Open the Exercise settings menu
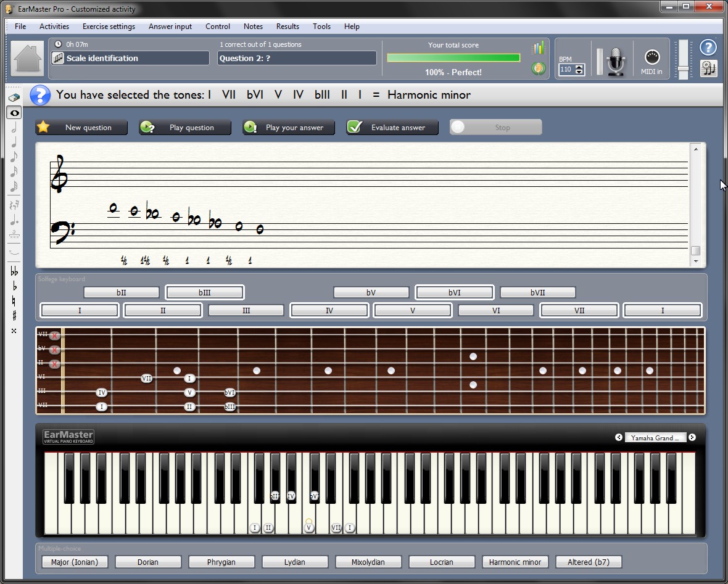728x584 pixels. coord(109,27)
